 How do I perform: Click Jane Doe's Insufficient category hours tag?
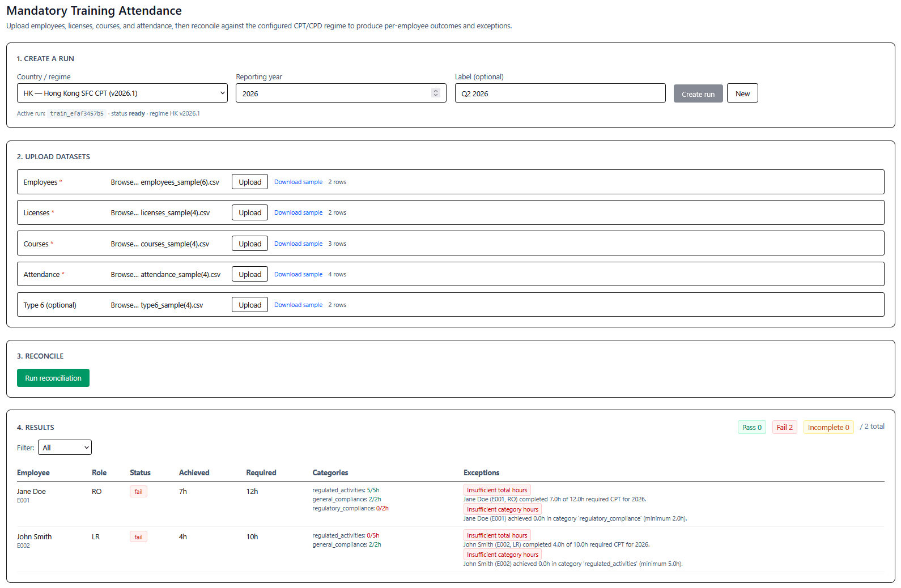pos(503,509)
